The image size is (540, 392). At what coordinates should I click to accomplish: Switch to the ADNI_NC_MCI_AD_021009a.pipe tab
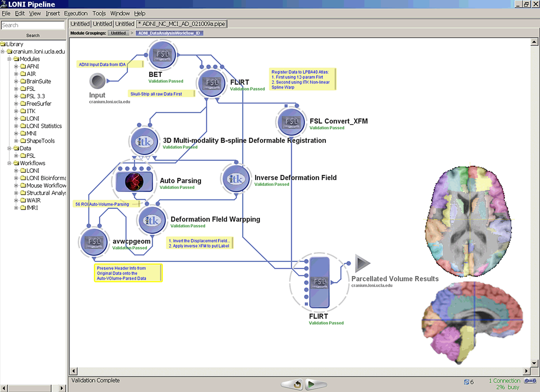click(182, 24)
